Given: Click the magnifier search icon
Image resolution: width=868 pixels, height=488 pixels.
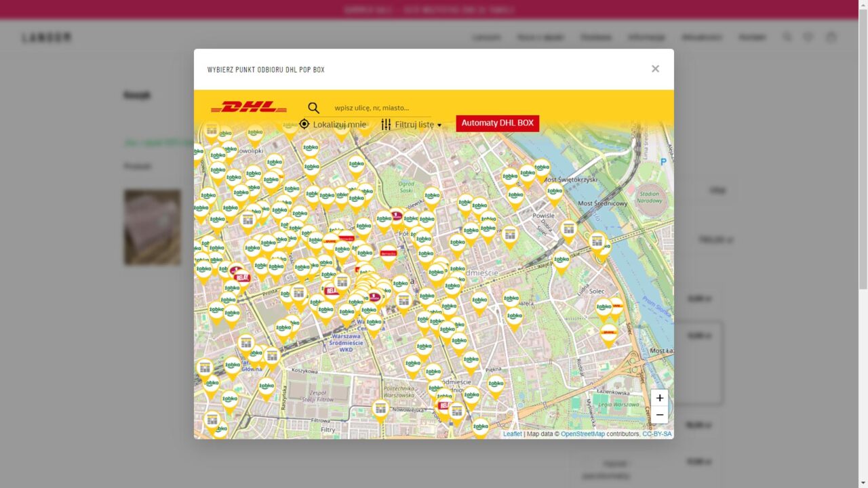Looking at the screenshot, I should (313, 108).
